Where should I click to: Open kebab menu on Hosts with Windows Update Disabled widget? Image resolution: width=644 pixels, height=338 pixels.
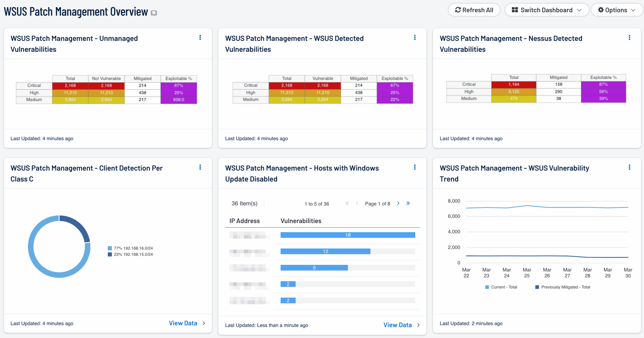tap(415, 167)
